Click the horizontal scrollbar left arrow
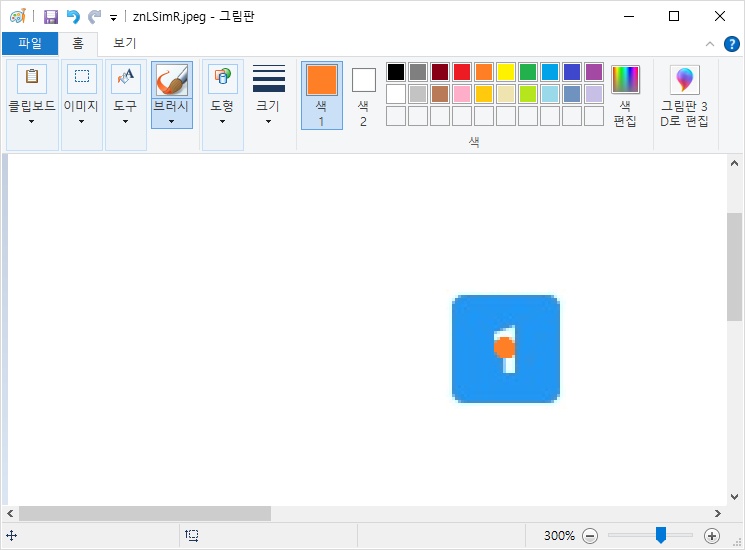This screenshot has width=745, height=550. click(x=10, y=513)
